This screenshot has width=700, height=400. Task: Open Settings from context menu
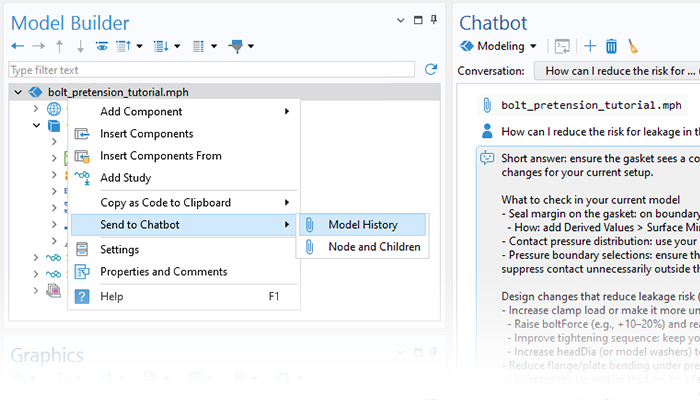coord(184,250)
